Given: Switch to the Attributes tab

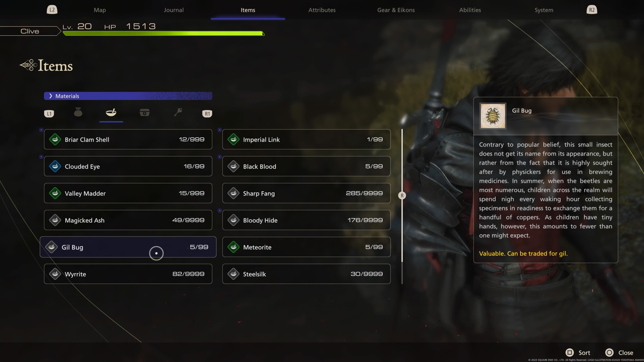Looking at the screenshot, I should pyautogui.click(x=322, y=10).
